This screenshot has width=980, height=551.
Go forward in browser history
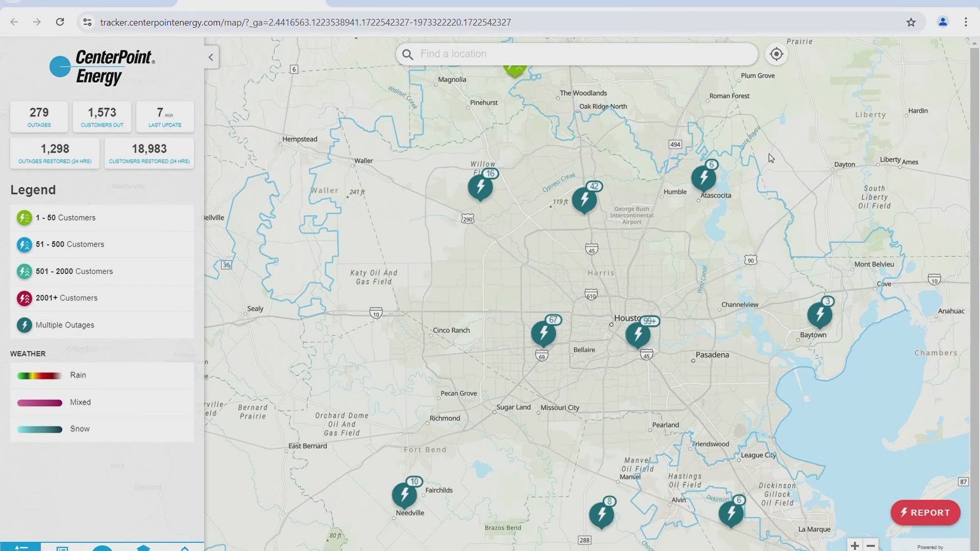37,22
